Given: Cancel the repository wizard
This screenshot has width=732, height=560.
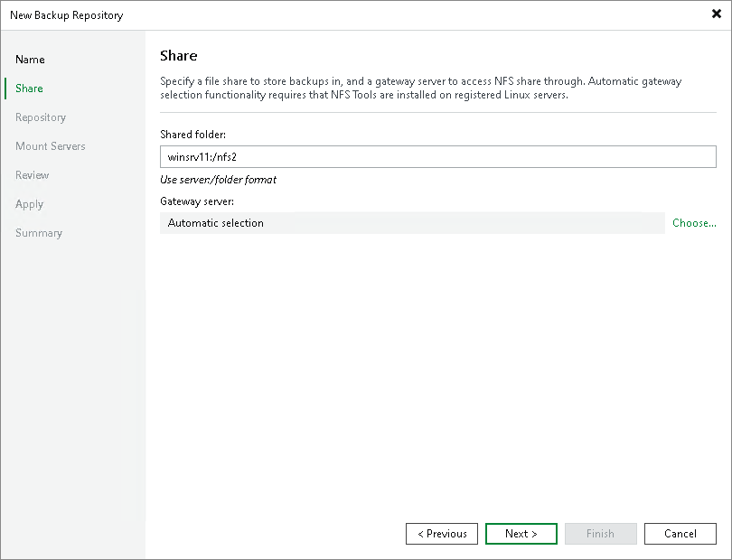Looking at the screenshot, I should point(680,534).
